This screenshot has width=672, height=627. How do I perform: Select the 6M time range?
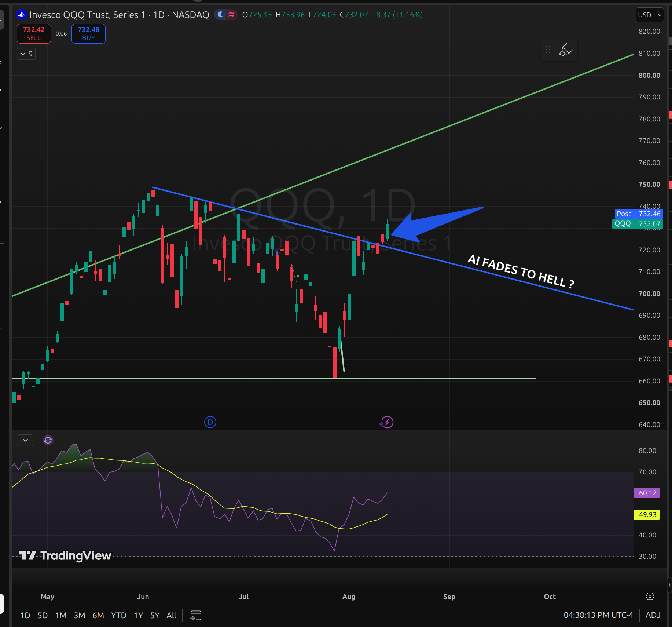point(98,615)
